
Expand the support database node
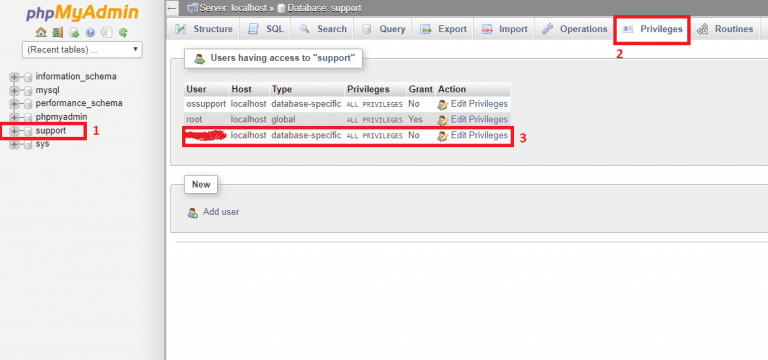pyautogui.click(x=14, y=131)
